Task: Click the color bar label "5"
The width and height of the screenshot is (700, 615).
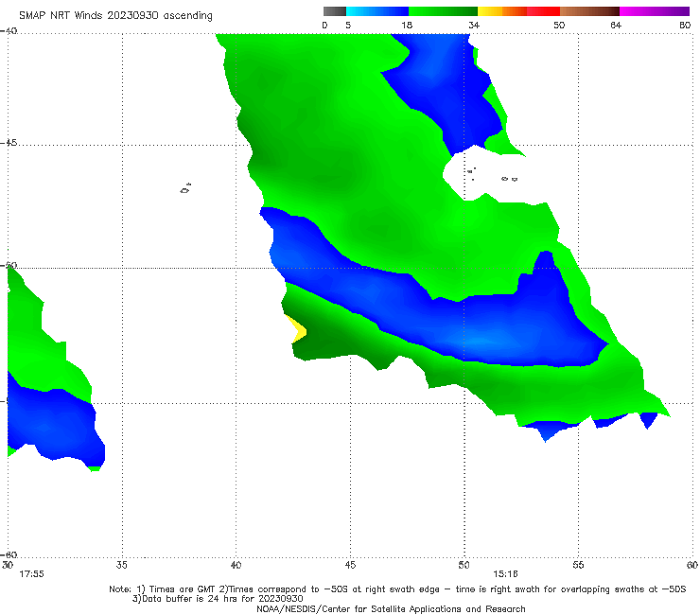Action: 348,25
